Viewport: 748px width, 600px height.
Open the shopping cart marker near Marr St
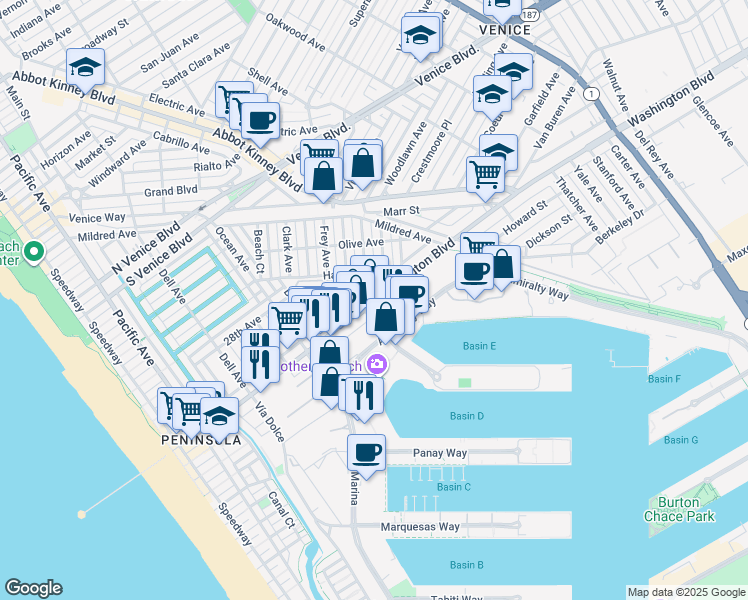tap(485, 173)
